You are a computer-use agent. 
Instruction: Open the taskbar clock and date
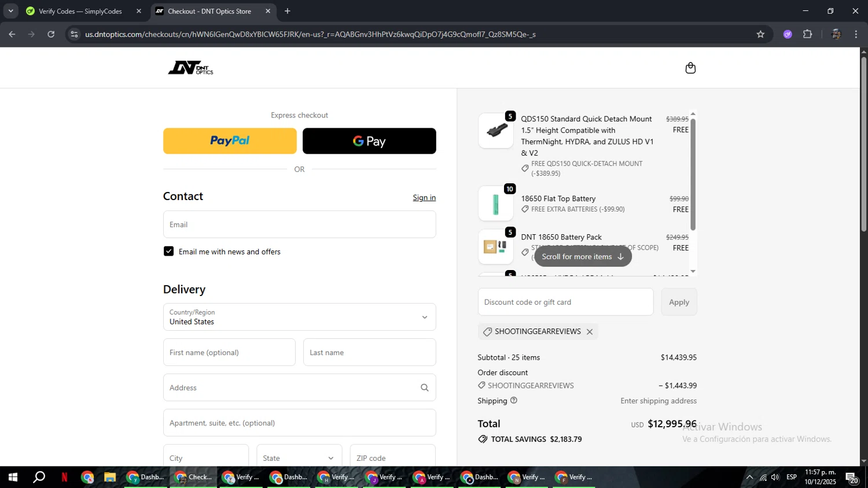pos(820,477)
